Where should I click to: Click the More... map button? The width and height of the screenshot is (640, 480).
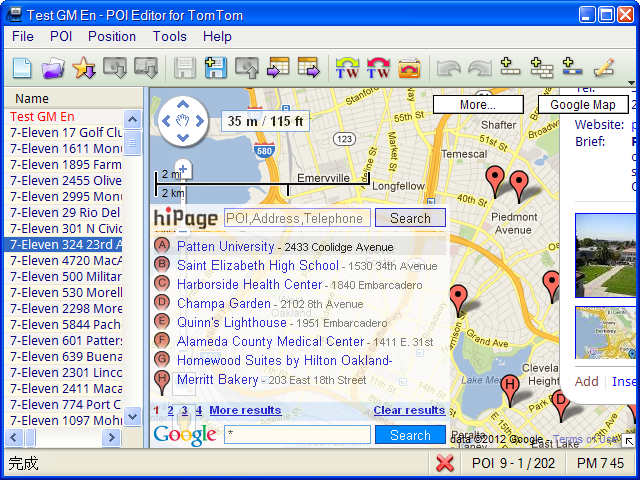(x=478, y=105)
